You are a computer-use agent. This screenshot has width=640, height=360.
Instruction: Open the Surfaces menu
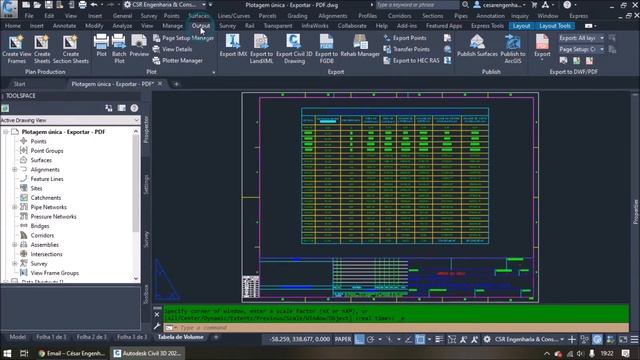(199, 16)
